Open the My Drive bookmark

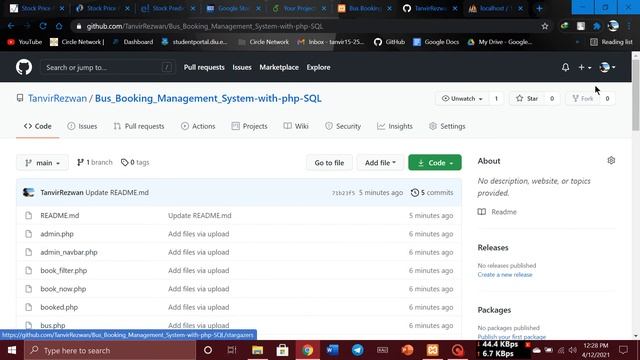[500, 42]
